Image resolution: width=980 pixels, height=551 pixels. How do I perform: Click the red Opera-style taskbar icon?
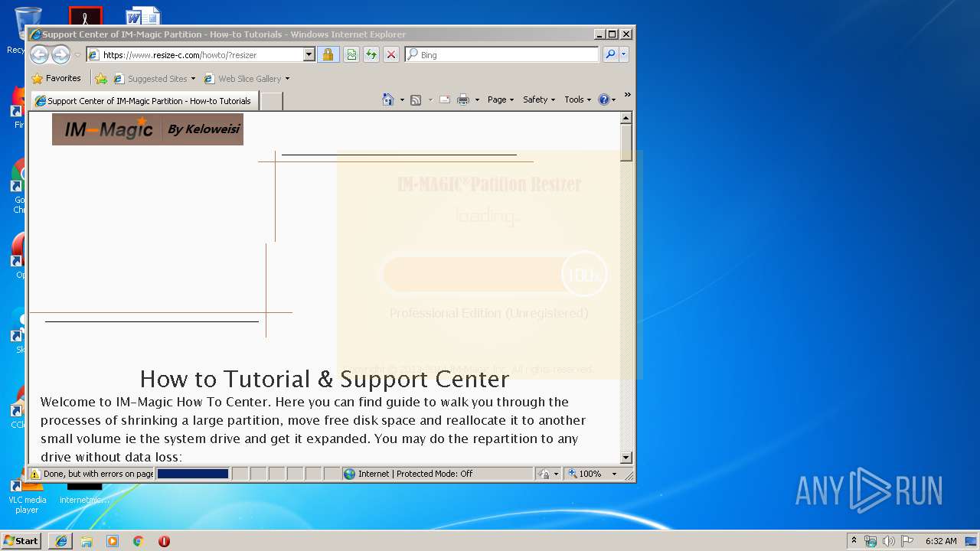coord(164,541)
